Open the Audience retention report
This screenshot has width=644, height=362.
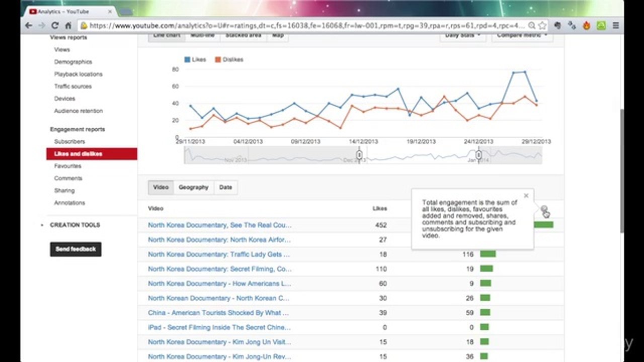tap(78, 111)
